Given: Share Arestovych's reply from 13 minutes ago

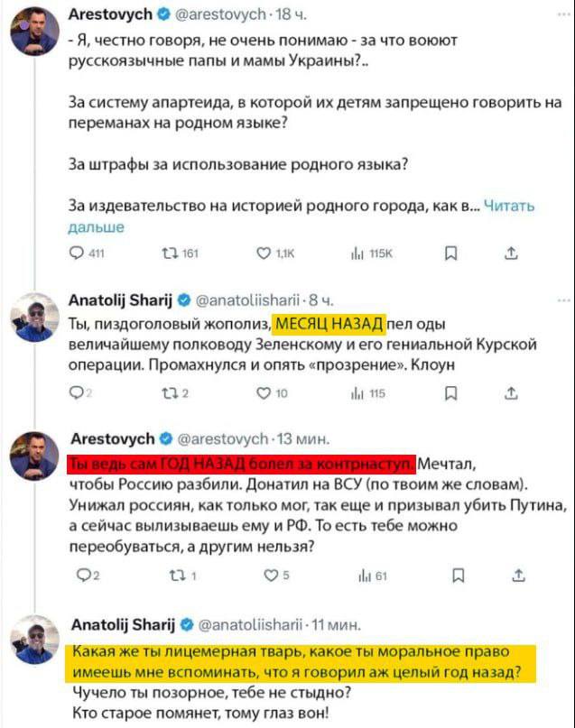Looking at the screenshot, I should point(519,576).
